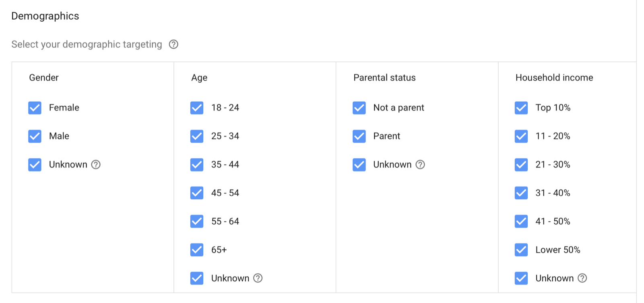Disable the Unknown age checkbox
This screenshot has width=644, height=303.
coord(197,278)
